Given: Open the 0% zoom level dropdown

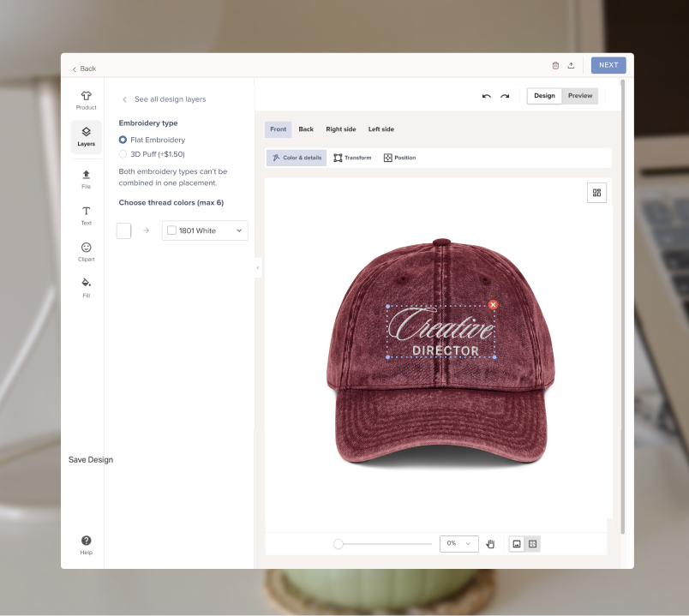Looking at the screenshot, I should point(458,544).
